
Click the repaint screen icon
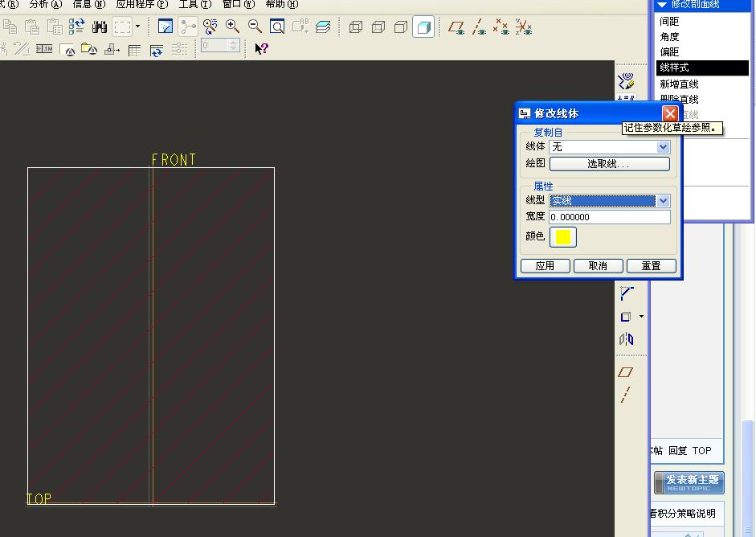click(166, 26)
